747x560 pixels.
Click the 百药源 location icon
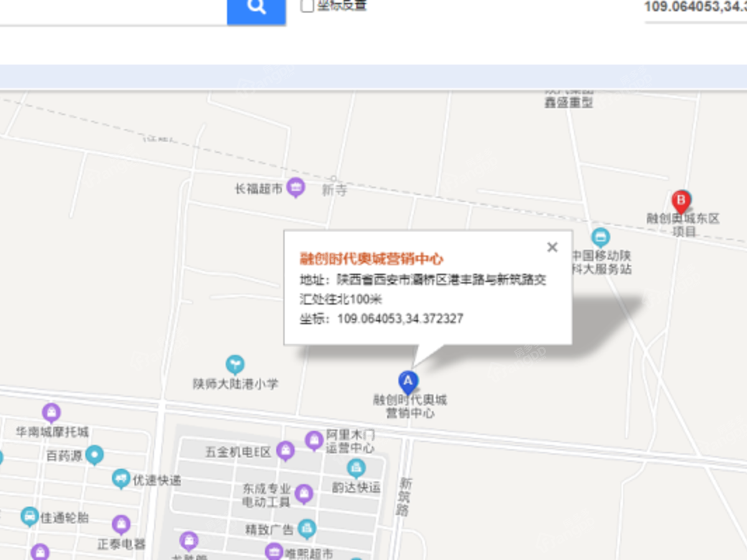(95, 455)
